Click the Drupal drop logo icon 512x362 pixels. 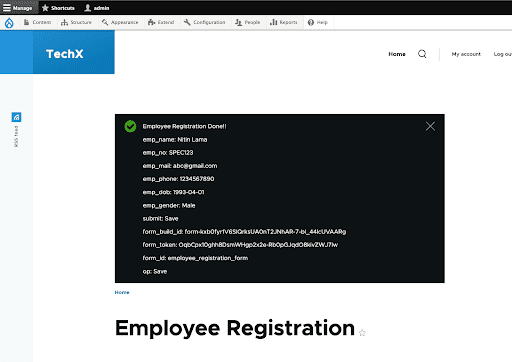9,23
